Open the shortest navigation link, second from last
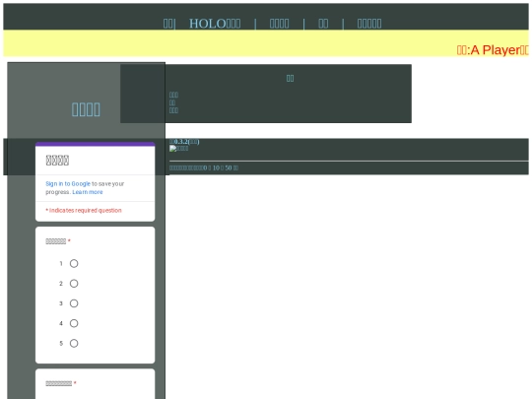This screenshot has width=532, height=399. (x=323, y=24)
